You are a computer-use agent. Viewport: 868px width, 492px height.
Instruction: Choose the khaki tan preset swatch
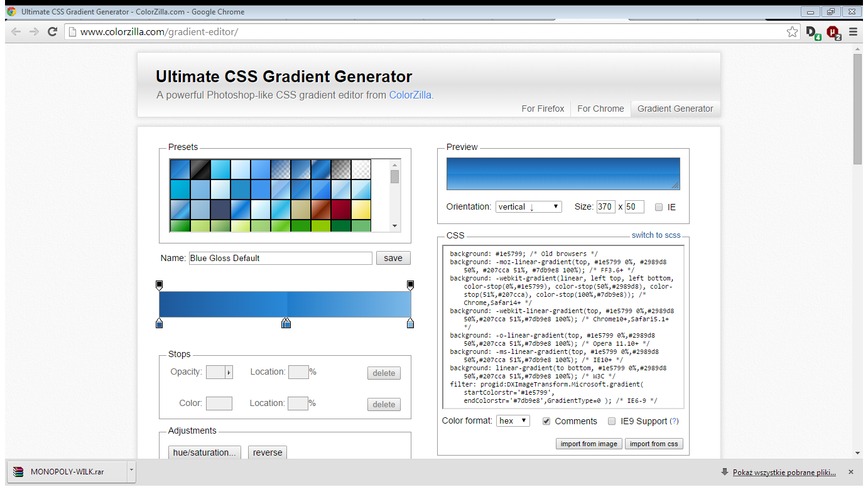300,210
